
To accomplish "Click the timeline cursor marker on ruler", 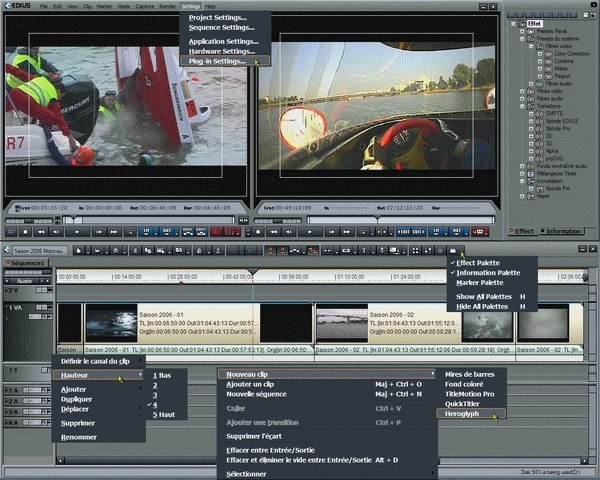I will click(252, 271).
